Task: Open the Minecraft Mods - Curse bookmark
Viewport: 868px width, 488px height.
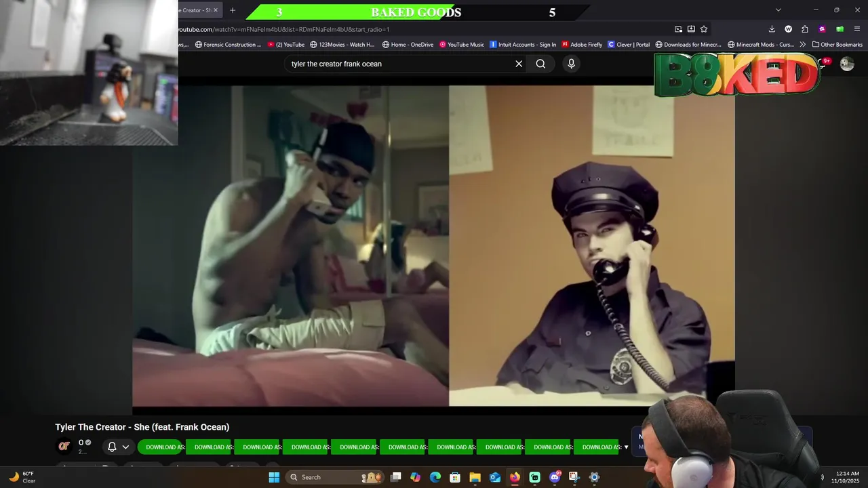Action: [761, 45]
